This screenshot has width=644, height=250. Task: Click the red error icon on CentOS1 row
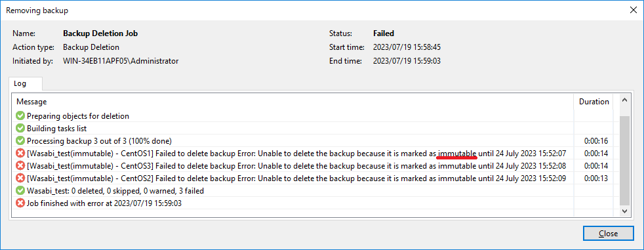click(20, 154)
